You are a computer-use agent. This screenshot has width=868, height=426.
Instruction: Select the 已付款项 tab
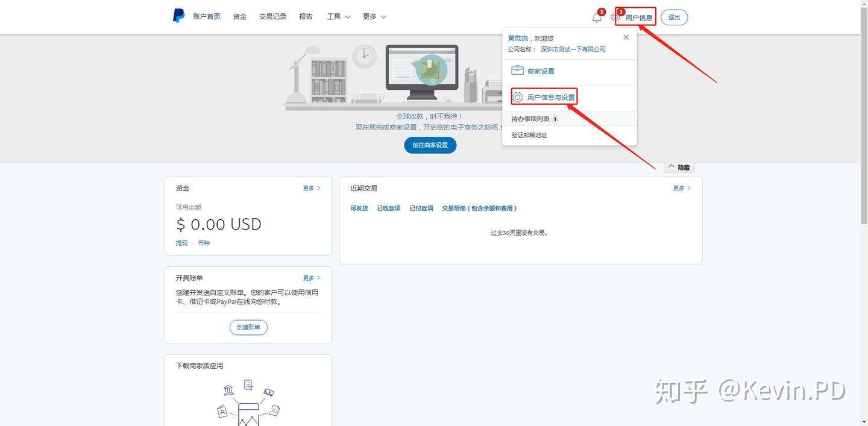click(421, 208)
